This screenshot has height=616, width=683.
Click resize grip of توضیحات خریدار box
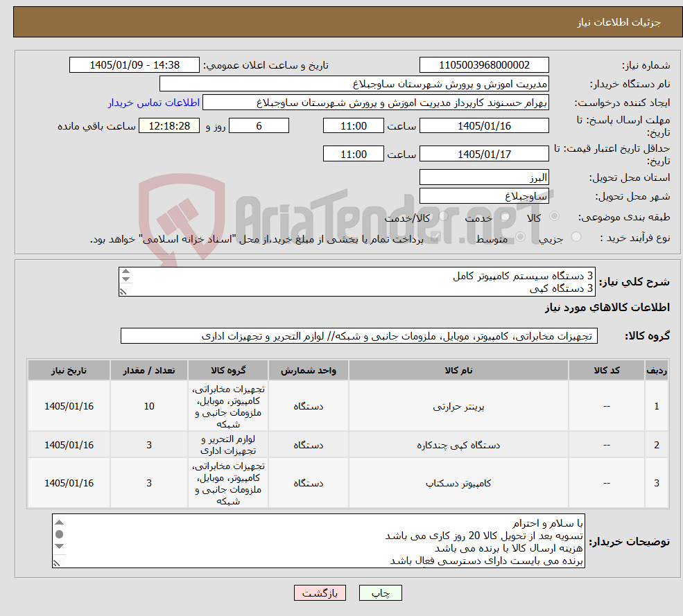[57, 563]
